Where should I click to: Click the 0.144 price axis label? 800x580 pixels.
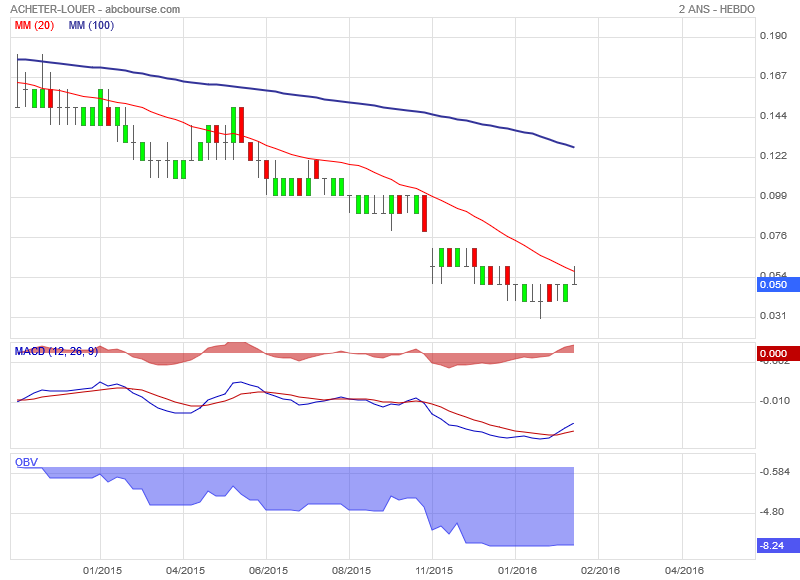[x=773, y=116]
